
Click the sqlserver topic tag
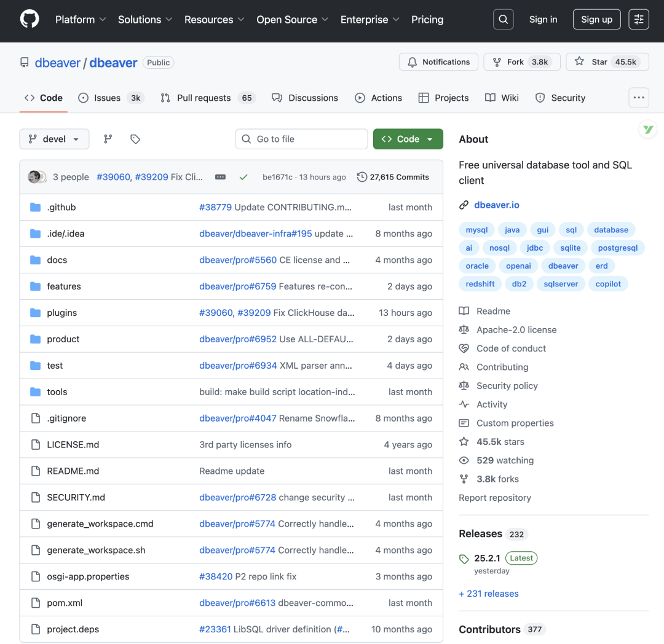tap(561, 284)
